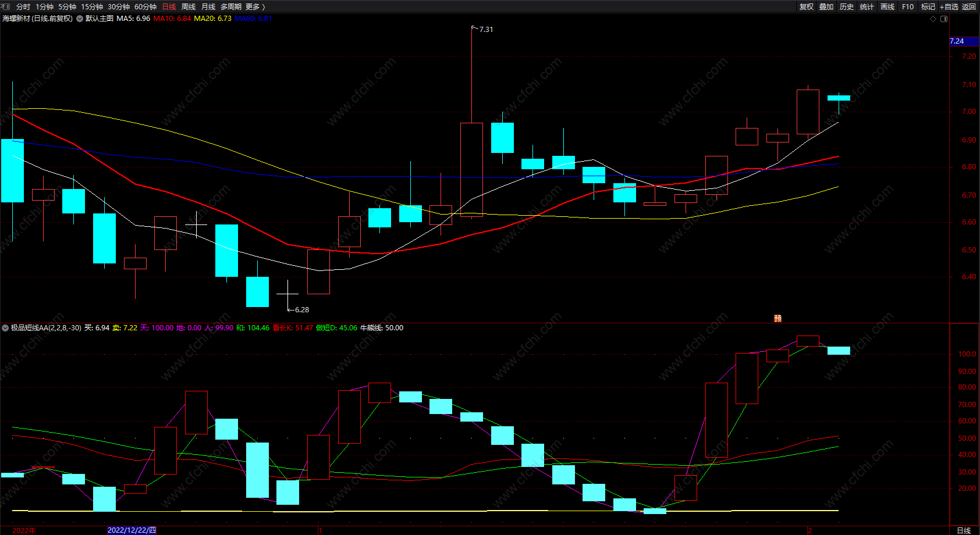Click the 做短D: 45.06 indicator value
Image resolution: width=980 pixels, height=535 pixels.
(x=336, y=328)
